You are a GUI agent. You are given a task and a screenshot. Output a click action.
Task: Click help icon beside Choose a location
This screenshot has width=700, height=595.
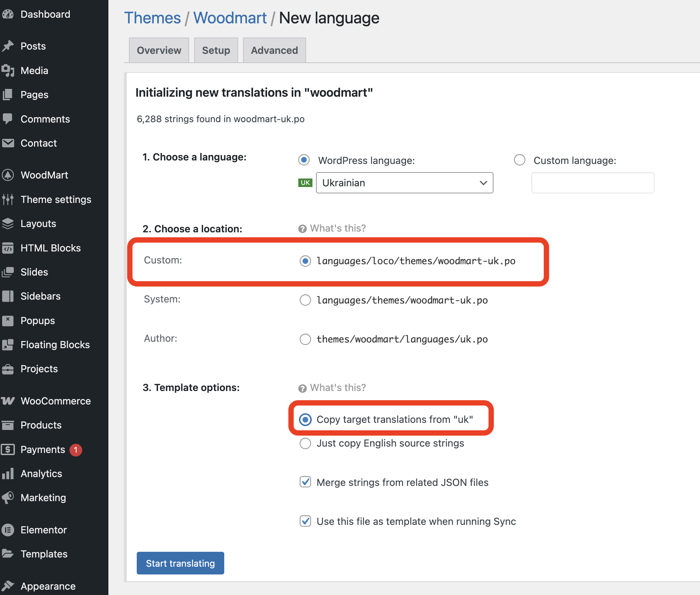click(302, 229)
